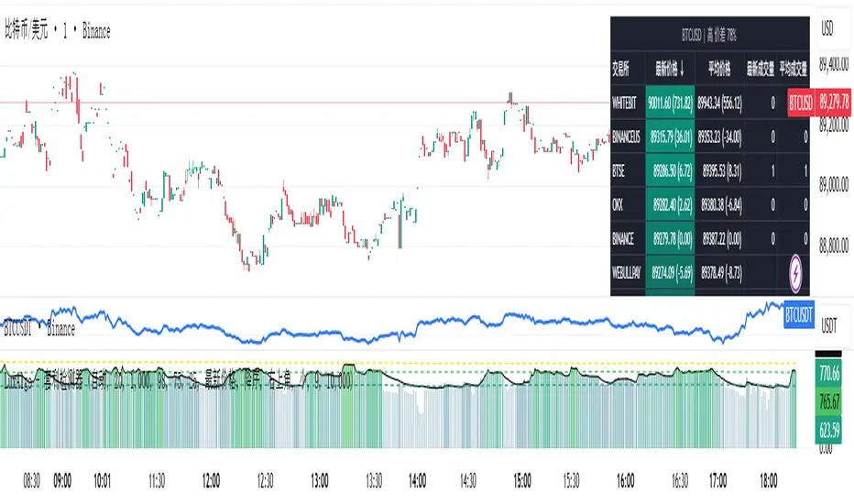Sort by the 最新价格 column header
854x504 pixels.
coord(671,67)
